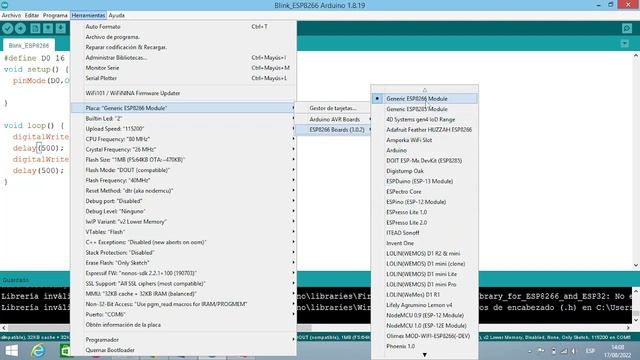Close the Herramientas menu in the menu bar
The height and width of the screenshot is (360, 640).
[x=88, y=15]
